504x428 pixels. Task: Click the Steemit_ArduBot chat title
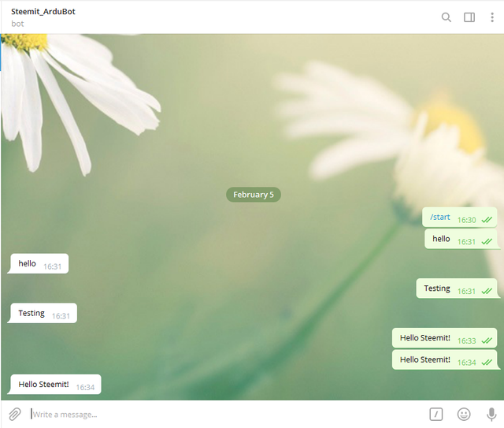pos(43,12)
